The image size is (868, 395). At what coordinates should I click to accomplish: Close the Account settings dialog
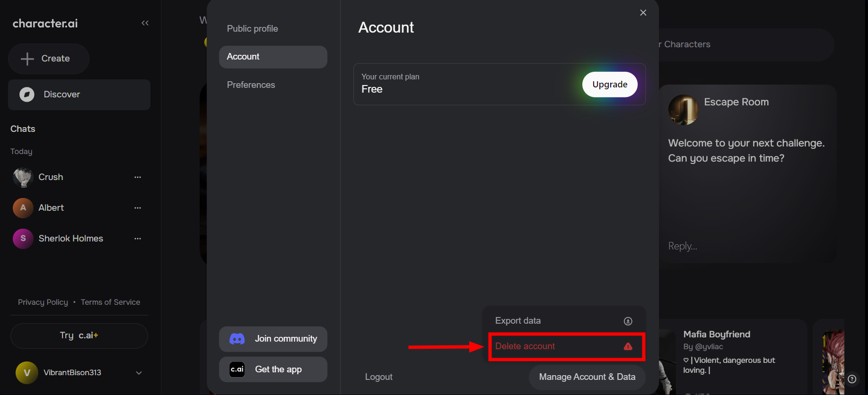643,13
